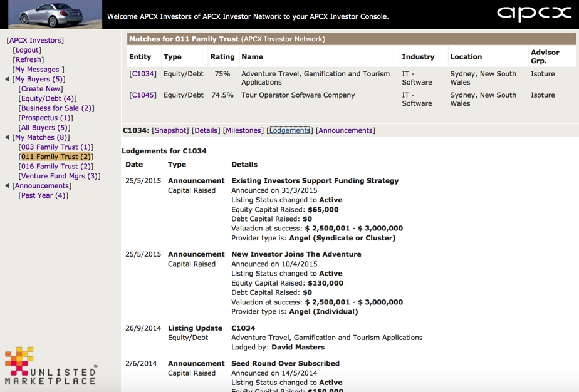
Task: Click the Refresh link in sidebar
Action: (x=29, y=59)
